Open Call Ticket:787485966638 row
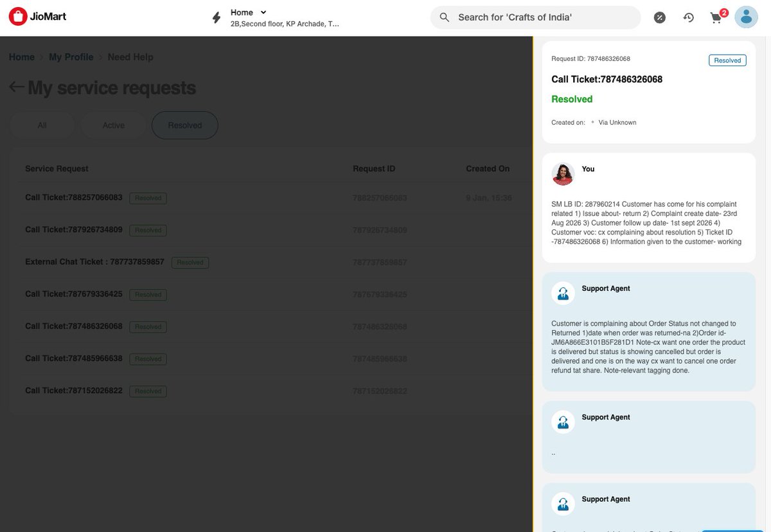The width and height of the screenshot is (771, 532). (x=270, y=359)
